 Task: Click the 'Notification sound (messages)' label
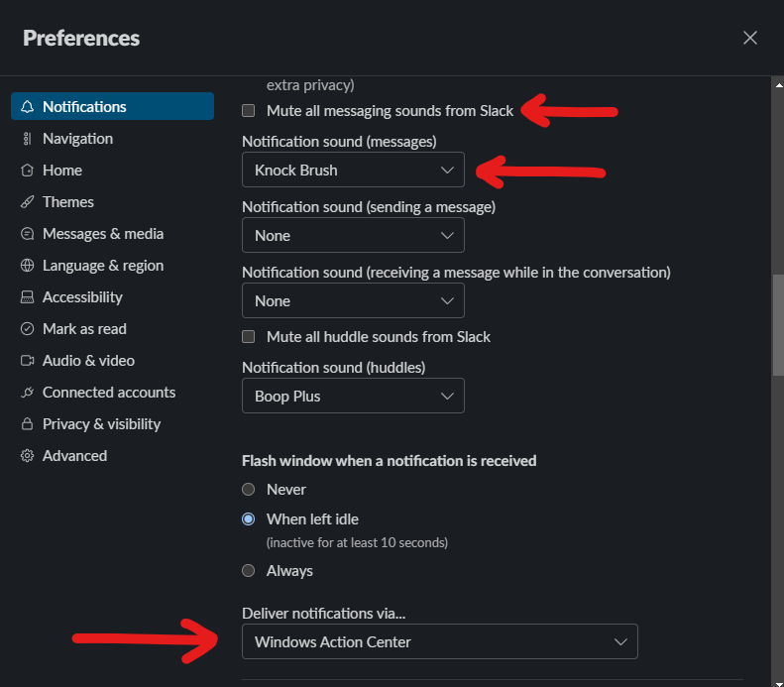[x=339, y=142]
